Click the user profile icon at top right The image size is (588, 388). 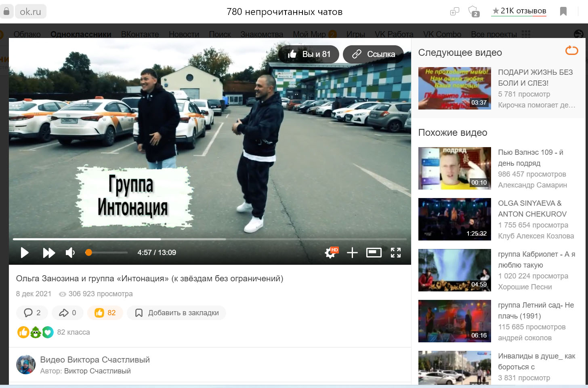pyautogui.click(x=579, y=34)
